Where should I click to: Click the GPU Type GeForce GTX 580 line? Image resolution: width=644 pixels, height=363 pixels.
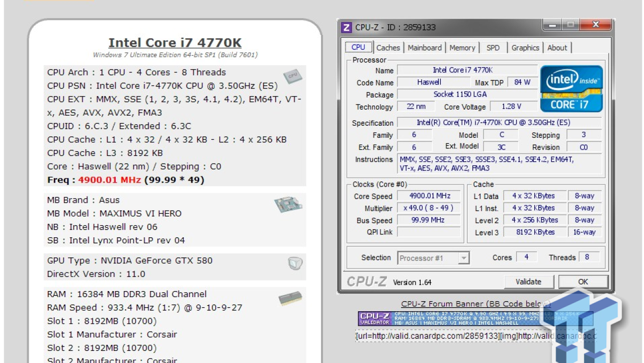point(130,260)
